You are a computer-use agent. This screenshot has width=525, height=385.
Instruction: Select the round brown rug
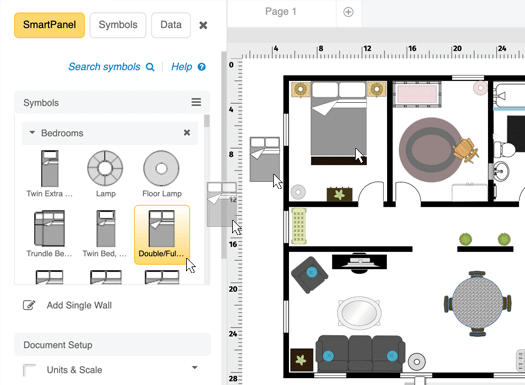point(431,150)
